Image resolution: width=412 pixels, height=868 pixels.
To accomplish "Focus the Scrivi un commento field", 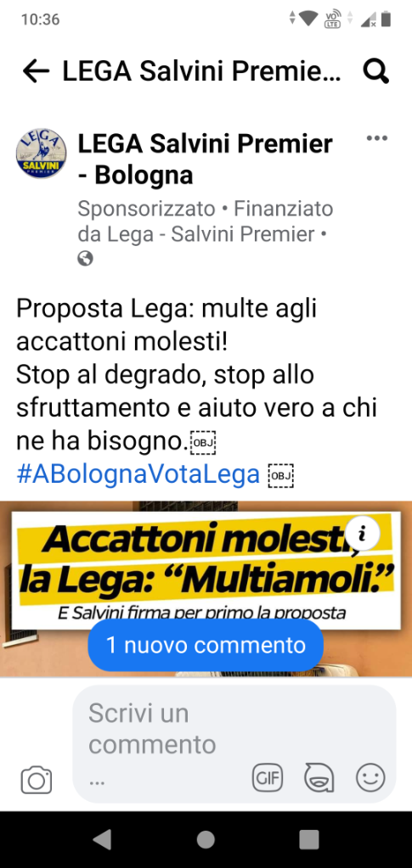I will [234, 744].
